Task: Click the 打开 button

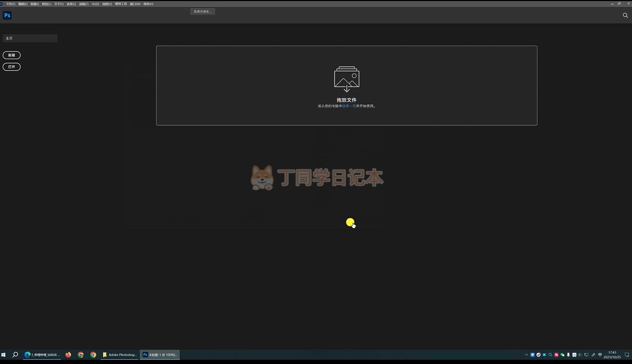Action: (x=12, y=67)
